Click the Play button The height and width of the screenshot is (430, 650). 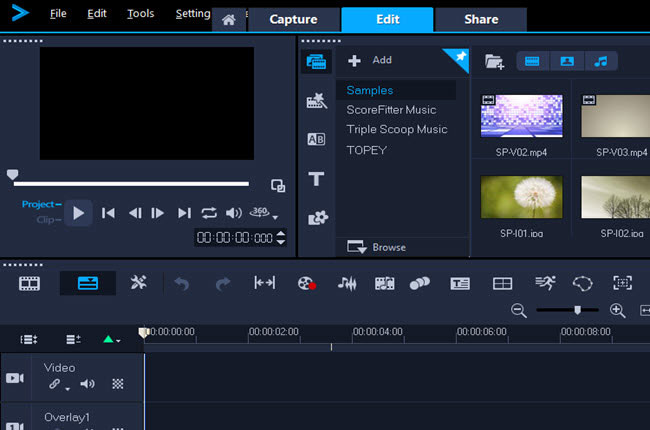pyautogui.click(x=78, y=213)
